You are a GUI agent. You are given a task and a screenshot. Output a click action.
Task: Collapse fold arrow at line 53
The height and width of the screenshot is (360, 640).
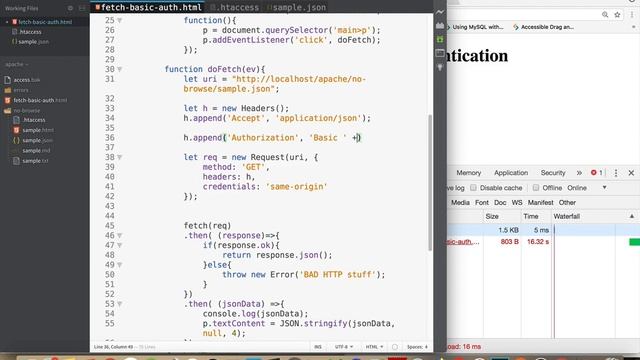tap(120, 304)
